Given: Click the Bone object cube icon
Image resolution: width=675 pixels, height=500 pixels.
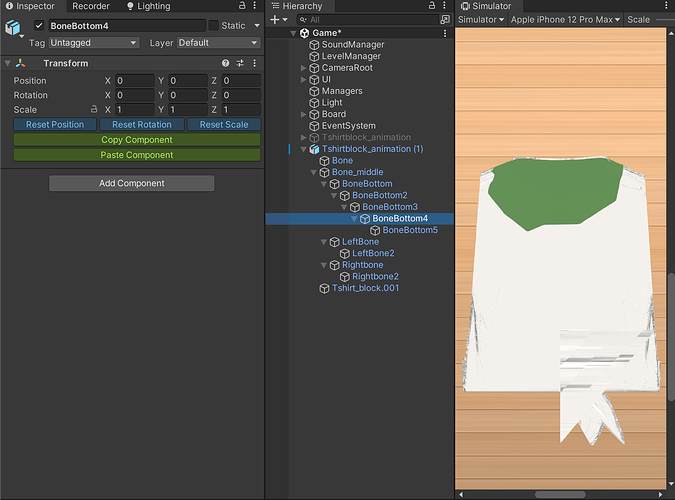Looking at the screenshot, I should [x=324, y=161].
